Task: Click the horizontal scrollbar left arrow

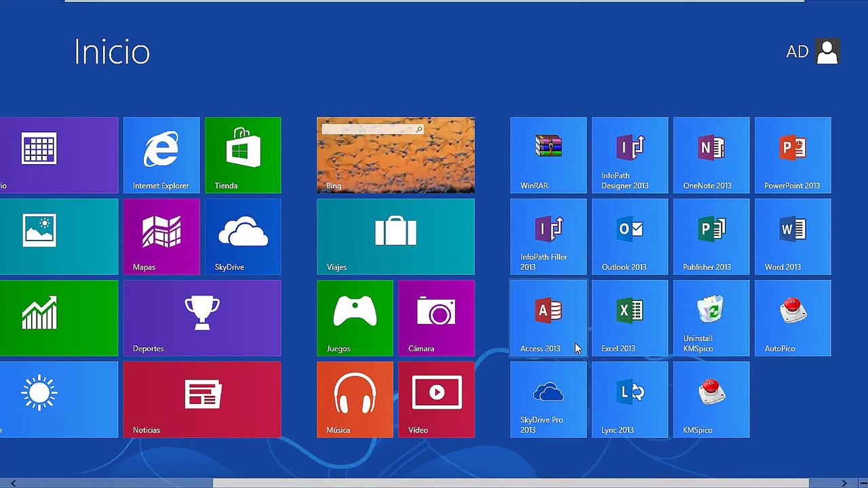Action: pyautogui.click(x=13, y=483)
